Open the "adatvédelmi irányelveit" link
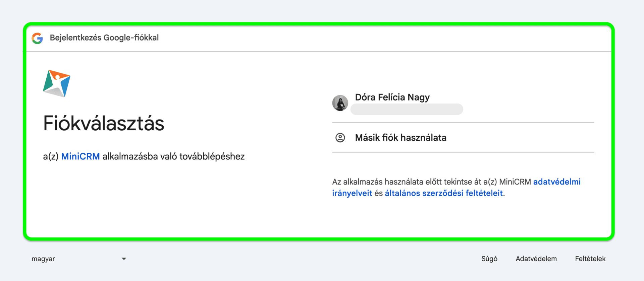 tap(556, 182)
